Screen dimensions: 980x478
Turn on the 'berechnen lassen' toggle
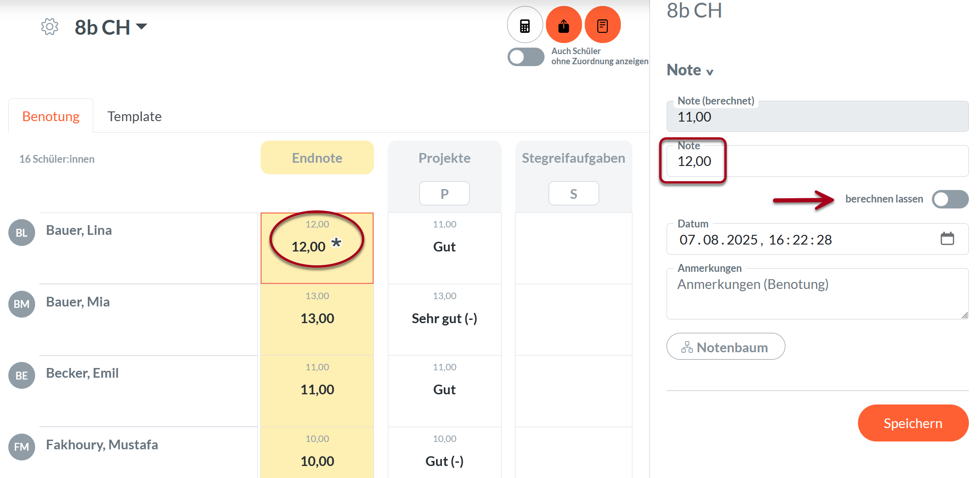point(949,199)
